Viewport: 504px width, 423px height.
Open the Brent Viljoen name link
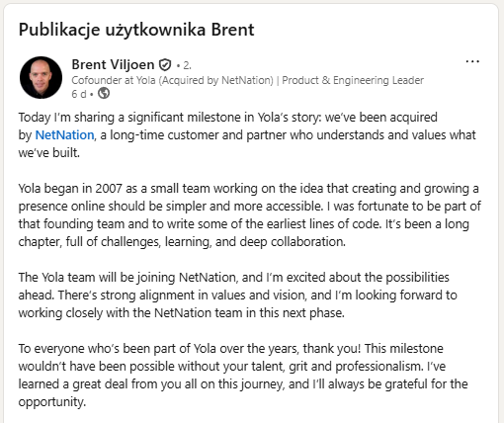point(113,64)
